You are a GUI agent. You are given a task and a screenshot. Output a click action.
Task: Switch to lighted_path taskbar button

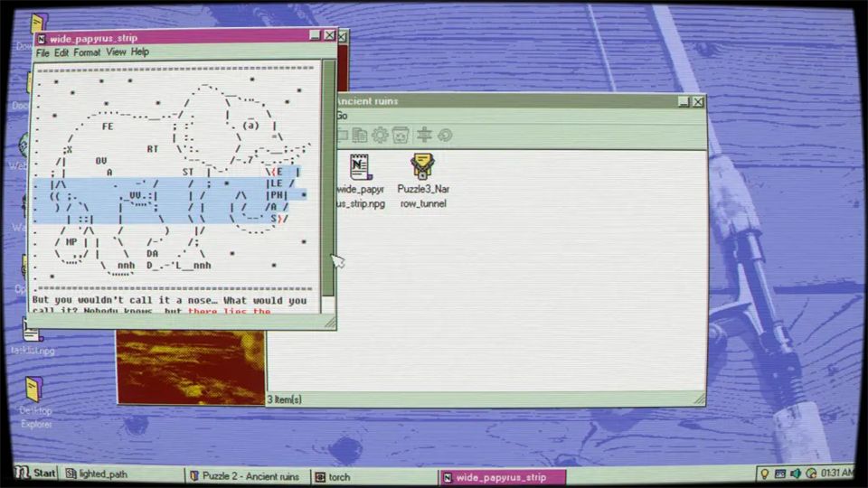tap(122, 474)
